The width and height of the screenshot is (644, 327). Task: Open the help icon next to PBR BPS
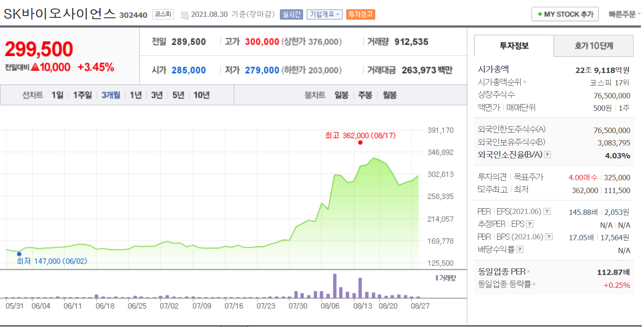click(550, 237)
